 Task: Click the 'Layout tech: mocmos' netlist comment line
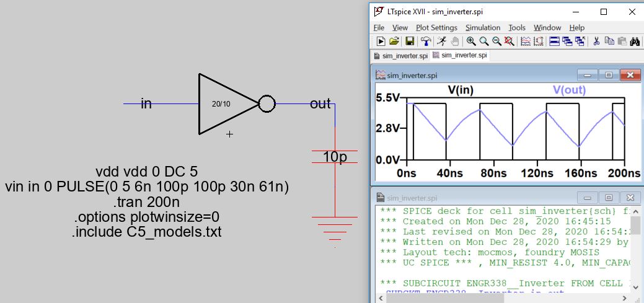point(490,252)
